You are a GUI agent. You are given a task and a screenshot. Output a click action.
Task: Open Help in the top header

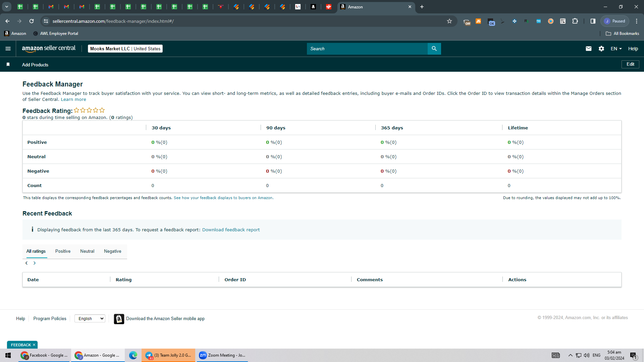[633, 49]
